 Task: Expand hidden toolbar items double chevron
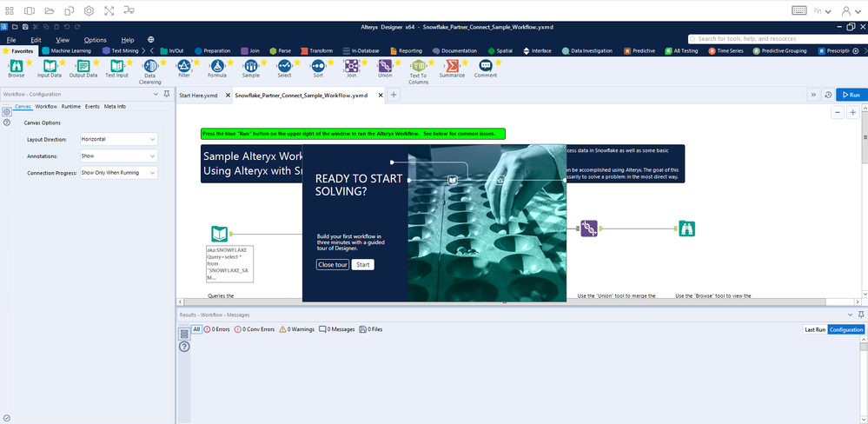pos(813,95)
